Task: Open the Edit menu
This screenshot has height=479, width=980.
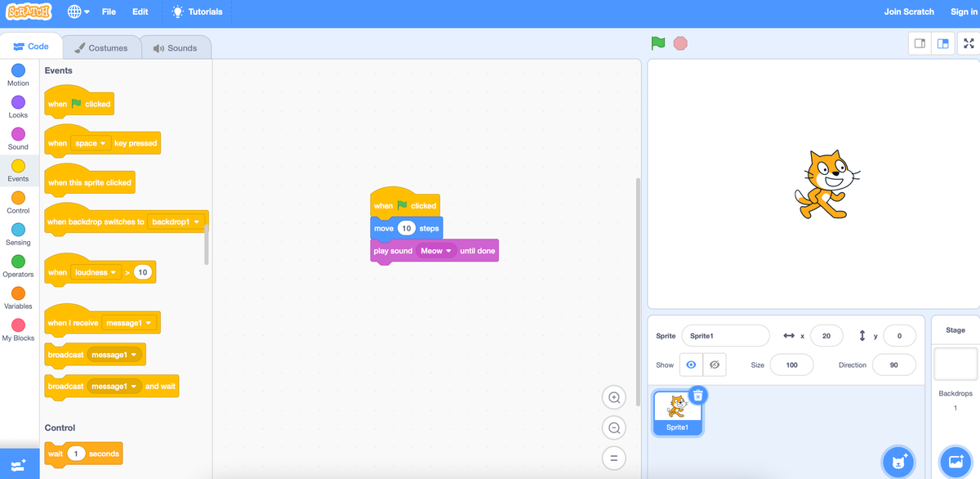Action: point(140,12)
